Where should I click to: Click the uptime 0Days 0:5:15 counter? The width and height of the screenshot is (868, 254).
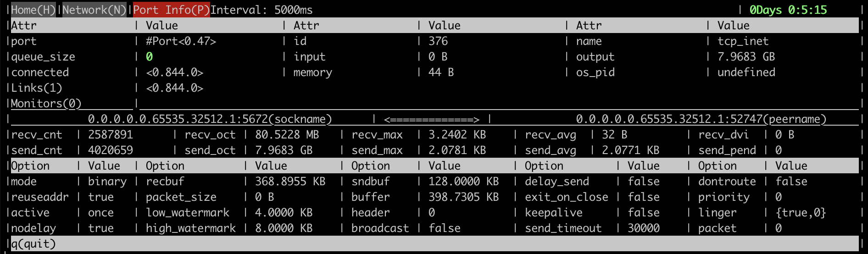(x=788, y=10)
